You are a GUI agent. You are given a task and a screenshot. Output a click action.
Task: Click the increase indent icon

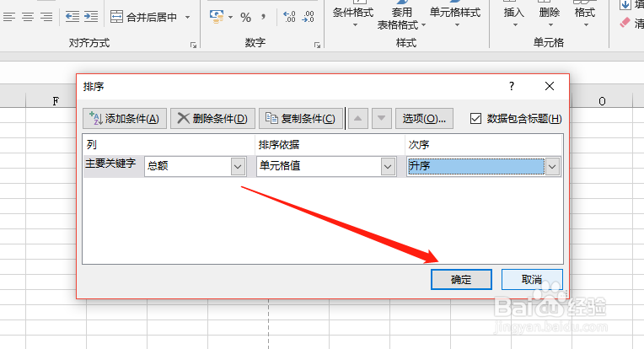pyautogui.click(x=91, y=17)
